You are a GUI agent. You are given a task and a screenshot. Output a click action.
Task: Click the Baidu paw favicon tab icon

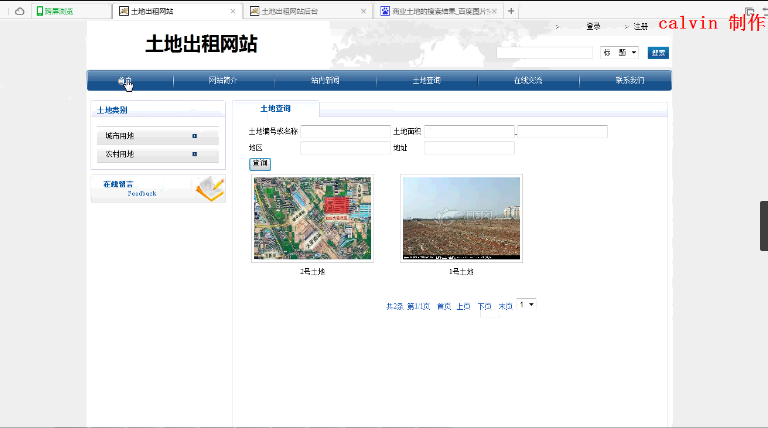point(385,11)
